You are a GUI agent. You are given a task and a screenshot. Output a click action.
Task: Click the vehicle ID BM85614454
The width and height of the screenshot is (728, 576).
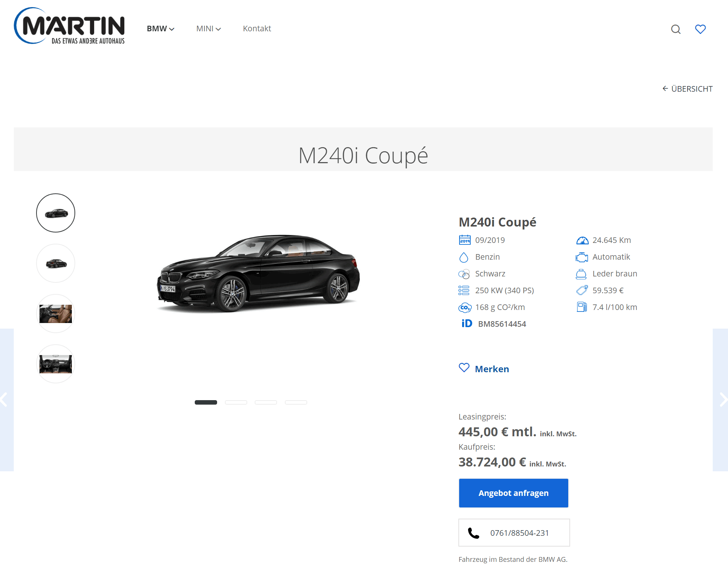(x=502, y=324)
